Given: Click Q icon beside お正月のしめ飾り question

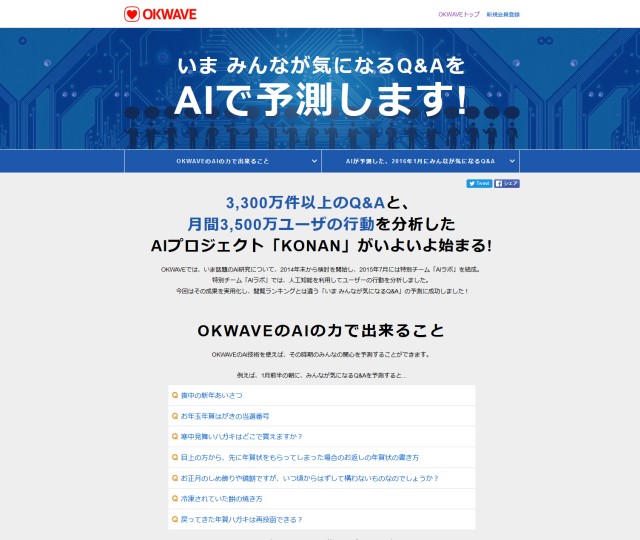Looking at the screenshot, I should click(175, 478).
